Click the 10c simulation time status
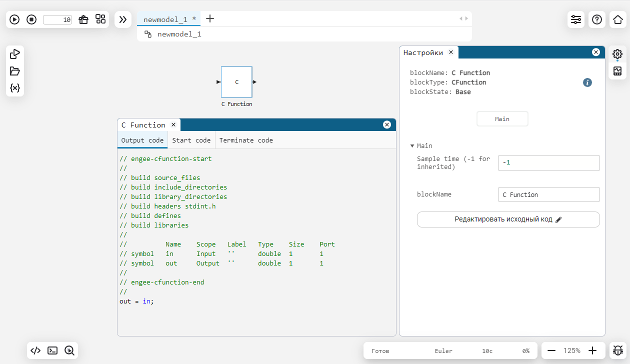This screenshot has width=630, height=364. (x=487, y=351)
